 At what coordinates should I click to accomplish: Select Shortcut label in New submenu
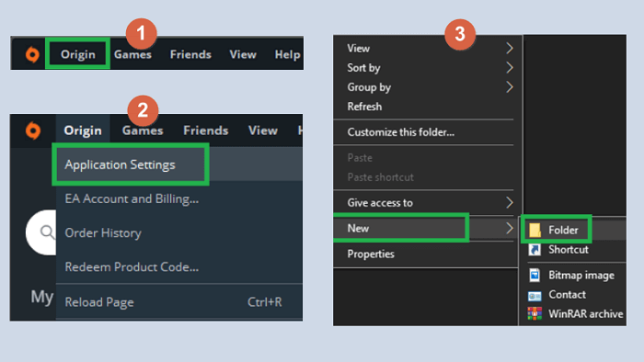click(x=569, y=250)
